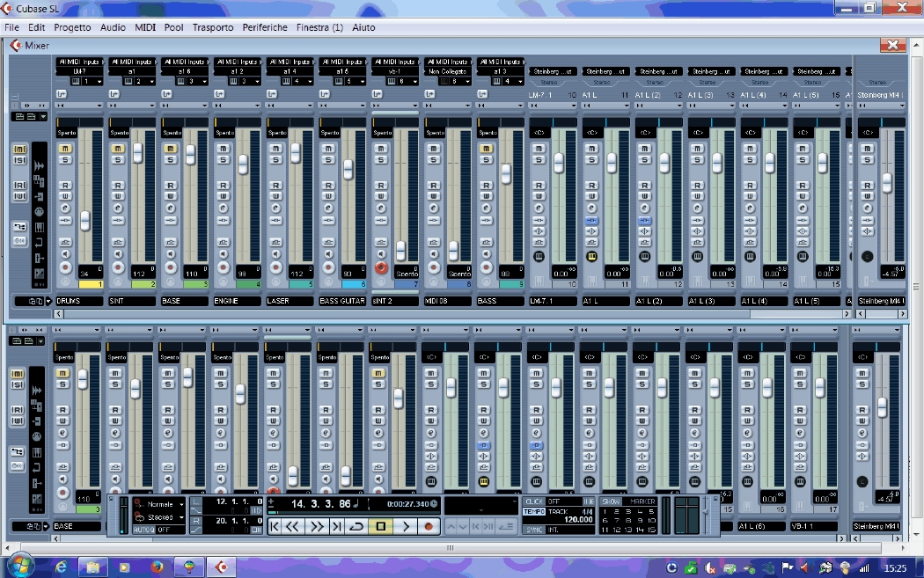
Task: Solo the ENGINE channel
Action: (x=224, y=159)
